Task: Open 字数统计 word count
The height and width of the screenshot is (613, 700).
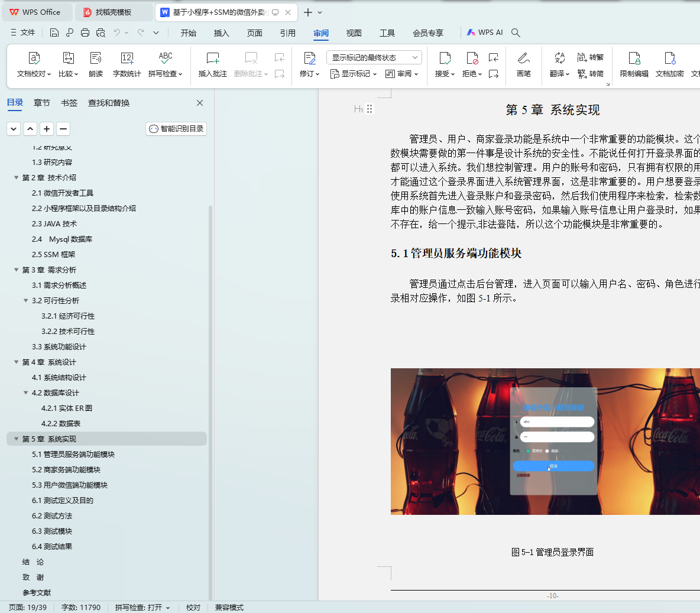Action: (127, 65)
